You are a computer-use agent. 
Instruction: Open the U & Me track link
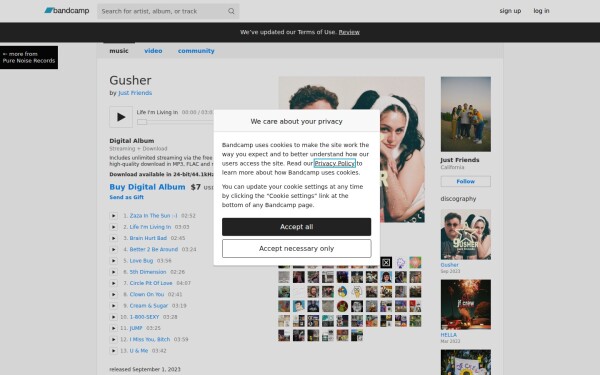tap(139, 351)
